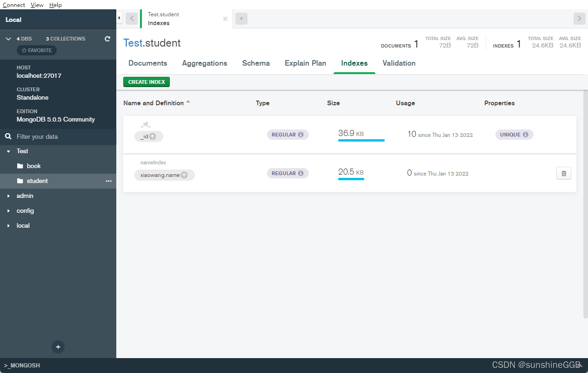Expand the local database
588x373 pixels.
click(8, 226)
